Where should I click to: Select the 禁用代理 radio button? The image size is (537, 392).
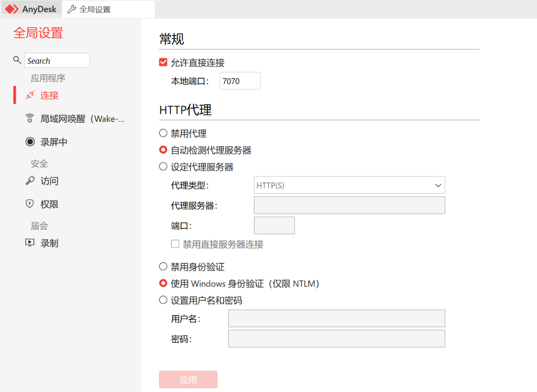[x=163, y=133]
